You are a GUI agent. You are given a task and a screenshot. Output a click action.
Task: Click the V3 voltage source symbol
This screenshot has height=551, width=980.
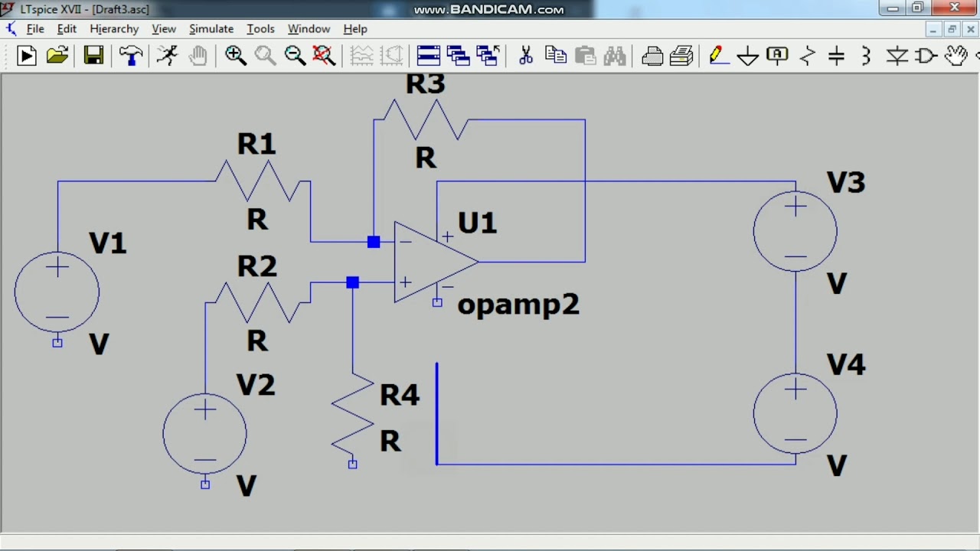click(795, 231)
